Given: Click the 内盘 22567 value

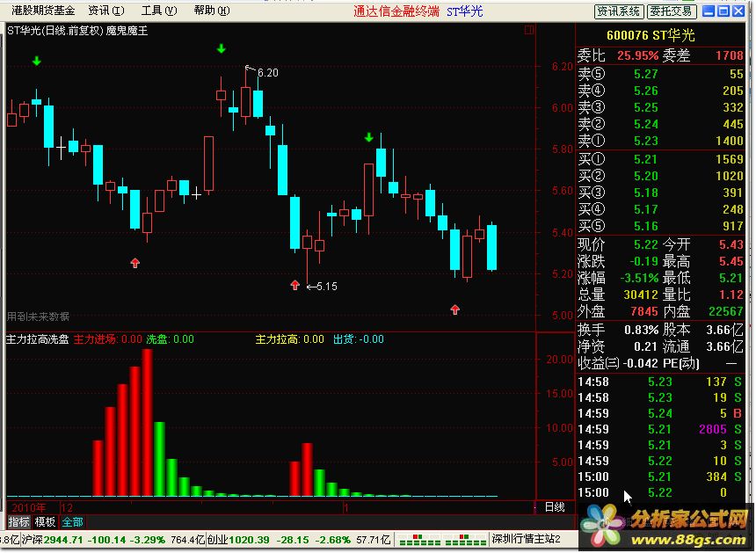Looking at the screenshot, I should click(726, 311).
